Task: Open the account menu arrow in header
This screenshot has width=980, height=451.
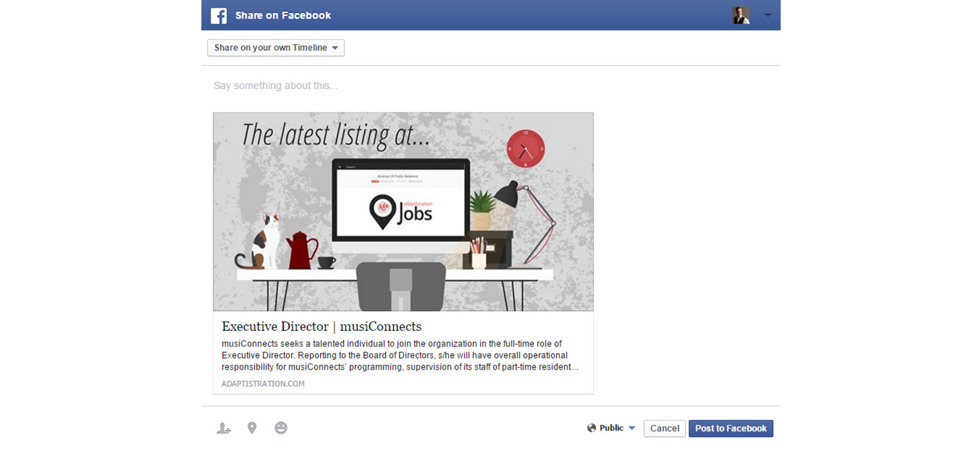Action: pos(768,15)
